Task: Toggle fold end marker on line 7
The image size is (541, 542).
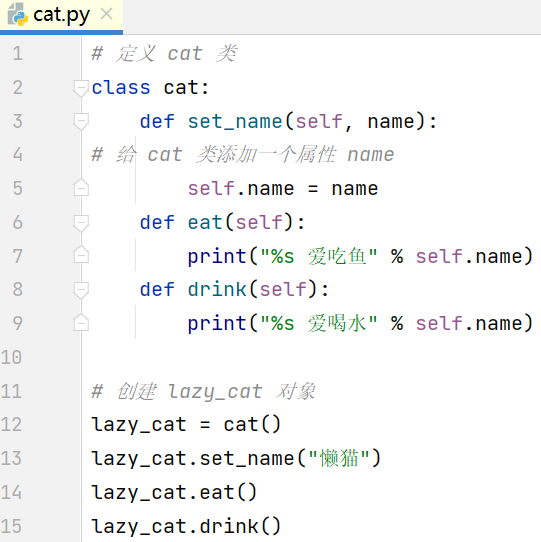Action: pyautogui.click(x=81, y=255)
